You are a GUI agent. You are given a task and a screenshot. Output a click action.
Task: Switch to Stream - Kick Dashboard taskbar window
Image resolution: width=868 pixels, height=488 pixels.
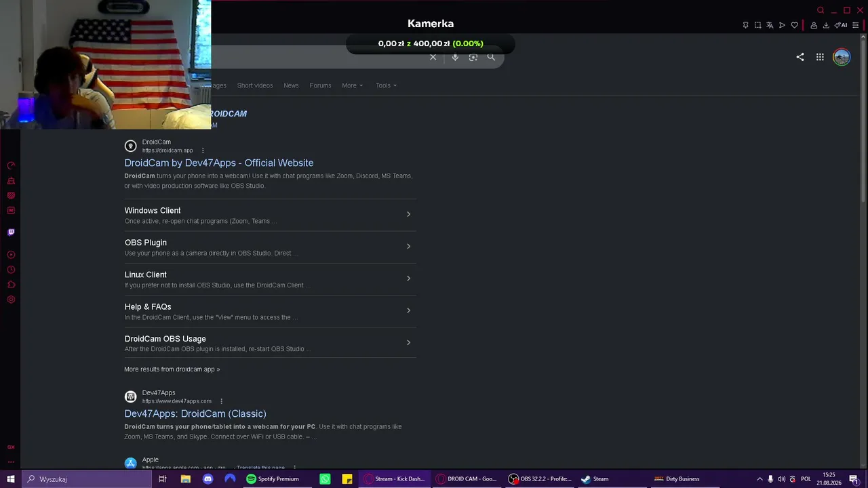click(394, 479)
